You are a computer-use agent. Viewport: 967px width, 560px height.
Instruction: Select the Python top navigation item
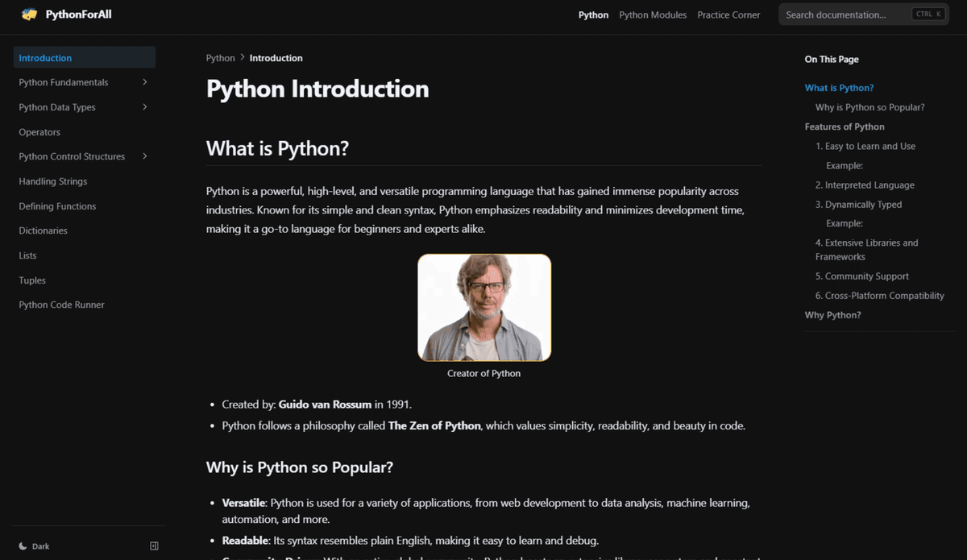coord(593,15)
